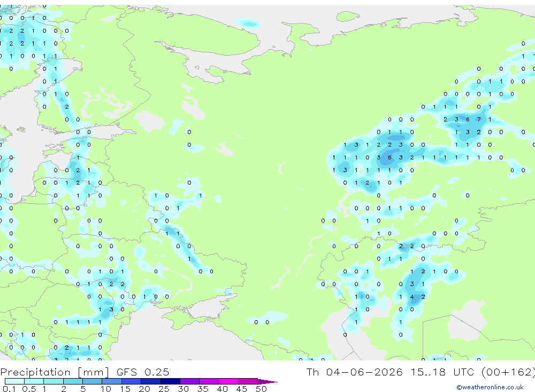Image resolution: width=535 pixels, height=392 pixels.
Task: Click the 'Th 04-06-2026' date label
Action: (x=355, y=372)
